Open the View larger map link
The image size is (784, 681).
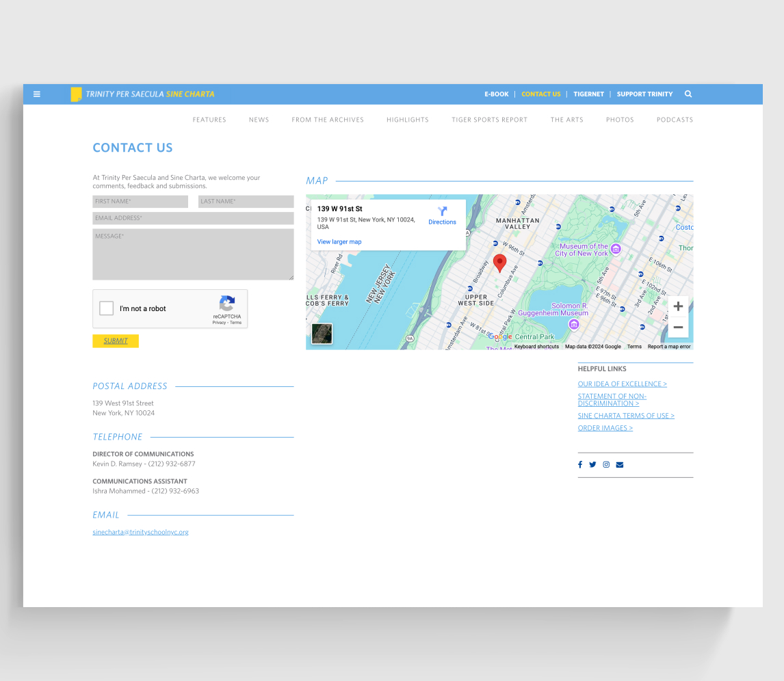[339, 242]
